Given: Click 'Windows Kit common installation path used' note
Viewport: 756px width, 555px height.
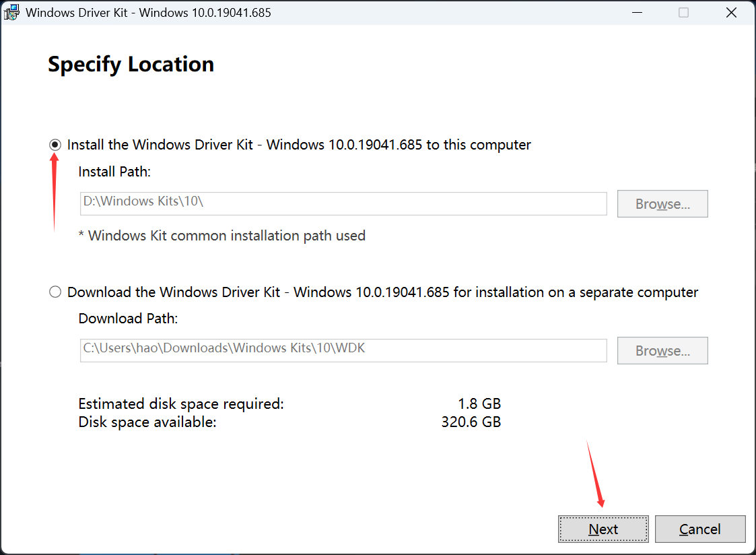Looking at the screenshot, I should (221, 236).
